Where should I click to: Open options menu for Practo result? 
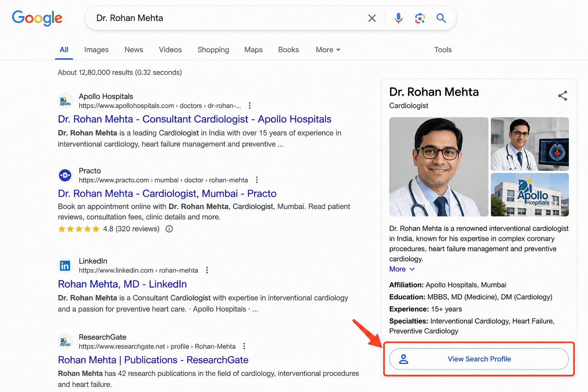257,180
